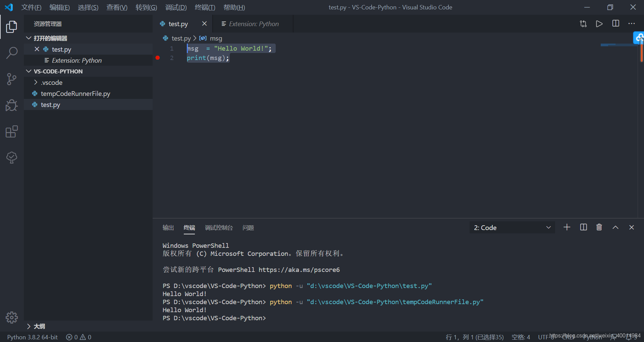
Task: Open the 查看(V) menu
Action: click(117, 7)
